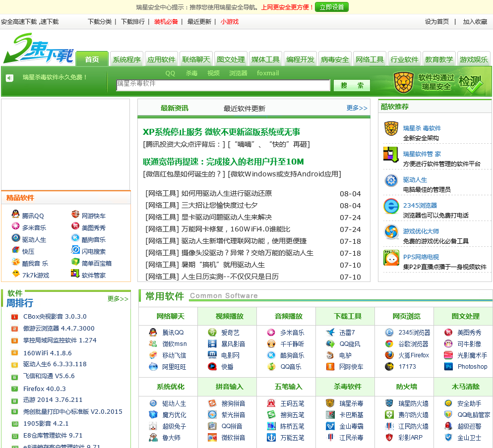Open article 三大招让您愉快度过七夕
Viewport: 493px width, 448px height.
(x=219, y=205)
